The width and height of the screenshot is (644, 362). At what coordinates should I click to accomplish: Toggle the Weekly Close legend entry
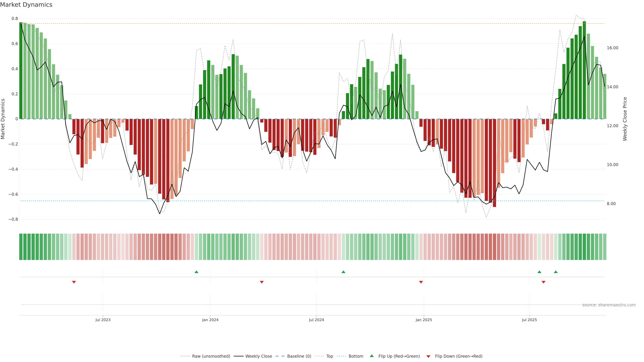coord(258,356)
